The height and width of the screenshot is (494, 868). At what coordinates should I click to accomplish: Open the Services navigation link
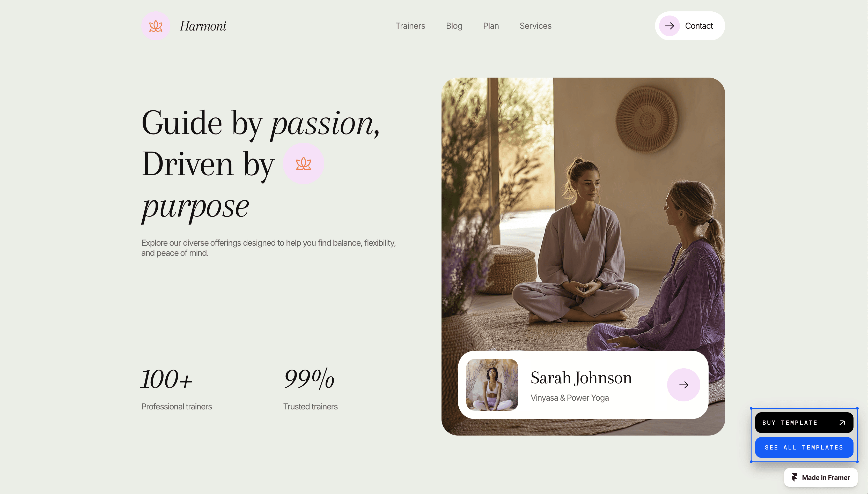point(535,26)
